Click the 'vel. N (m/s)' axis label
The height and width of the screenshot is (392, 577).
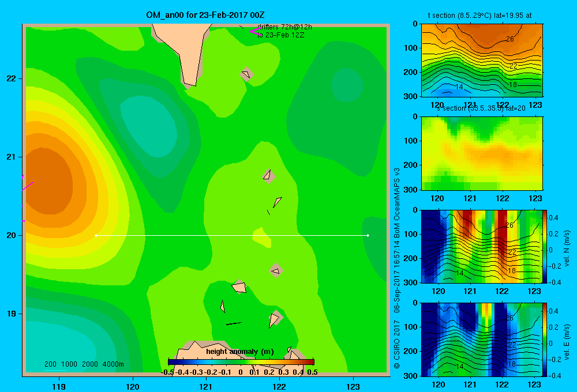pyautogui.click(x=567, y=248)
